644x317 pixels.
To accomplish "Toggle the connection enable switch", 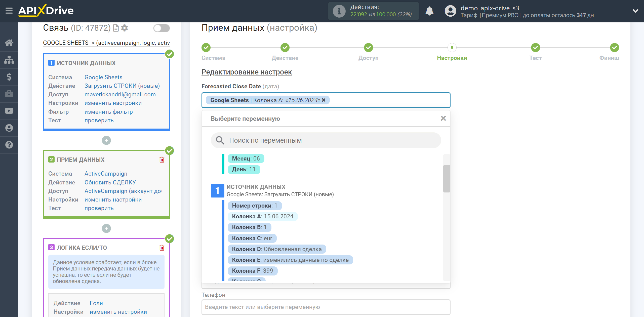I will [x=162, y=28].
